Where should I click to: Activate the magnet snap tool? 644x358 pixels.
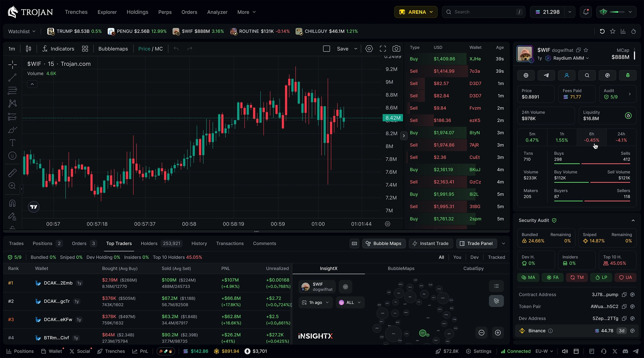tap(12, 203)
